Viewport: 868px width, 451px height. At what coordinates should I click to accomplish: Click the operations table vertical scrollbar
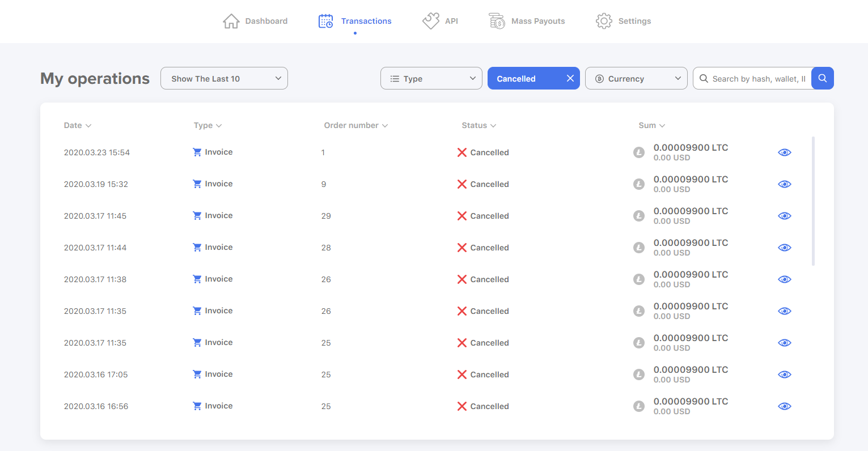(x=813, y=201)
